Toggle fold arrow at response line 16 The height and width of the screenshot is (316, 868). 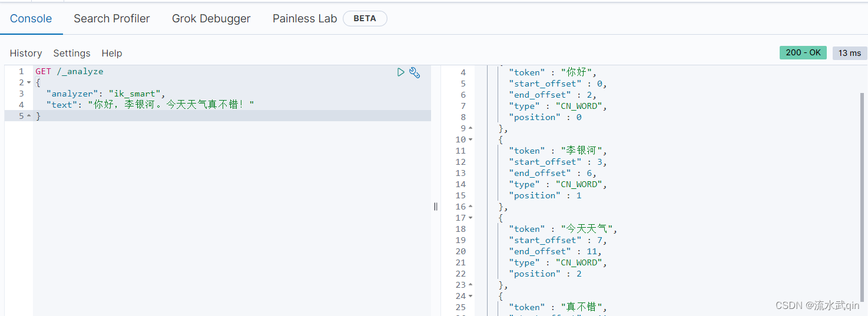[x=471, y=207]
